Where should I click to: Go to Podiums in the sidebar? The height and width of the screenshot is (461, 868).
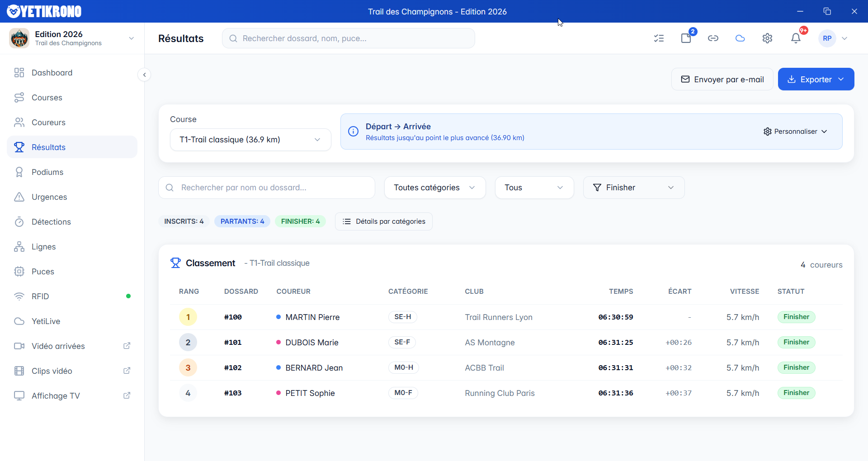coord(47,172)
